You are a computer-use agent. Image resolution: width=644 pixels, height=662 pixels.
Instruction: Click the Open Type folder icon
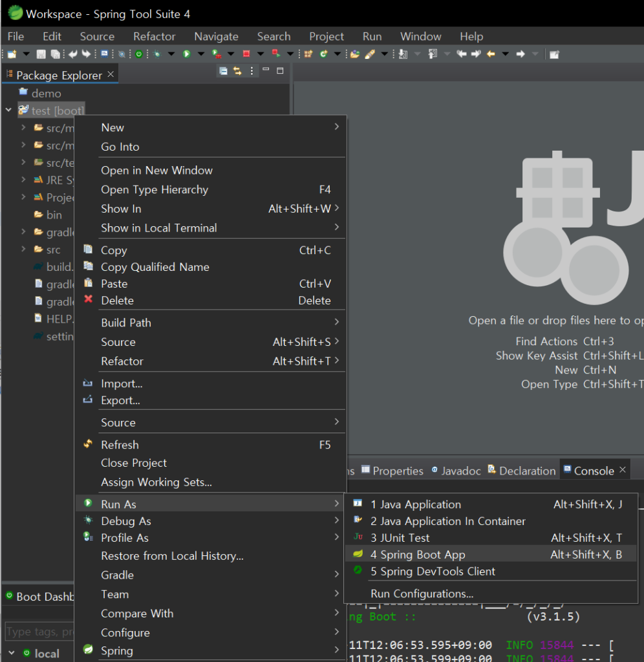tap(355, 54)
